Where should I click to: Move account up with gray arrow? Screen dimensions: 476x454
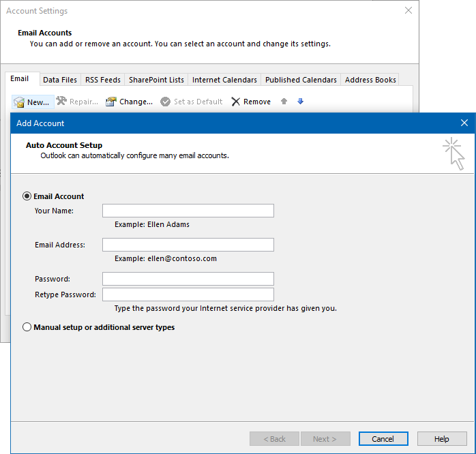(x=284, y=101)
